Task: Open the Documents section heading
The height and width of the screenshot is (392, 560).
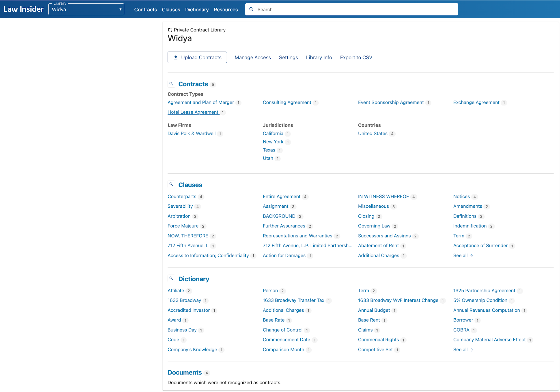Action: point(185,373)
